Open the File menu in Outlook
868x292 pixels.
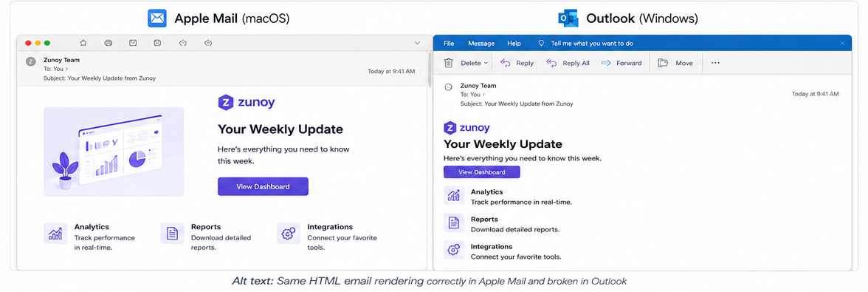pos(449,43)
